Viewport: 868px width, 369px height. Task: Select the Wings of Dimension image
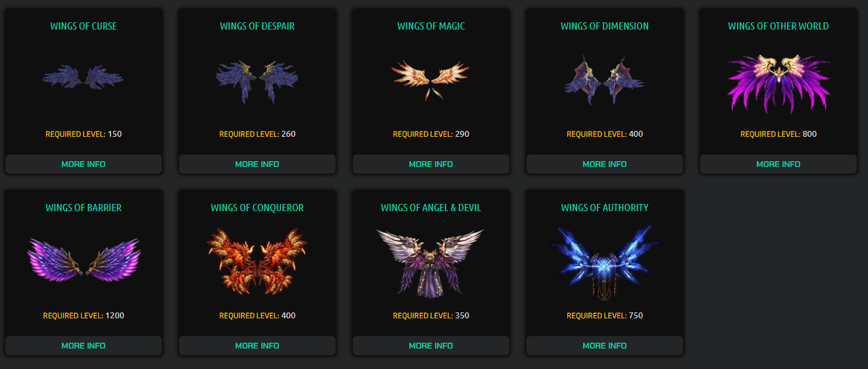tap(604, 80)
